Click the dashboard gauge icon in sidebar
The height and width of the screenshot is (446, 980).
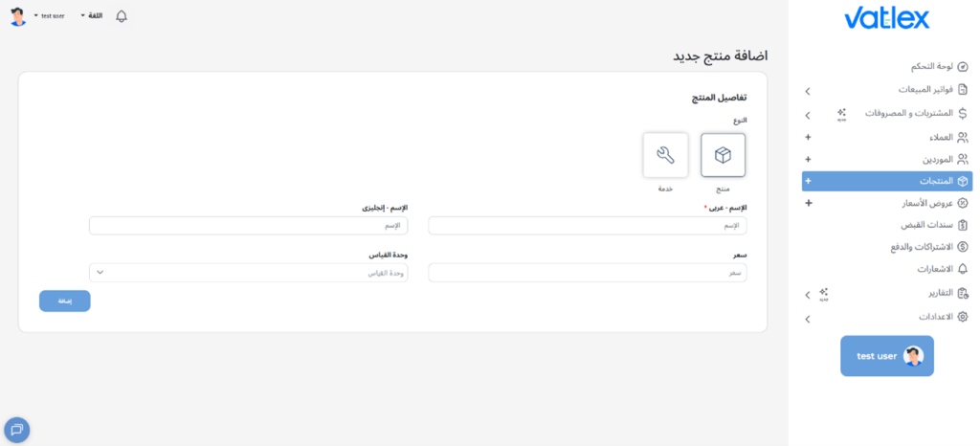[963, 67]
